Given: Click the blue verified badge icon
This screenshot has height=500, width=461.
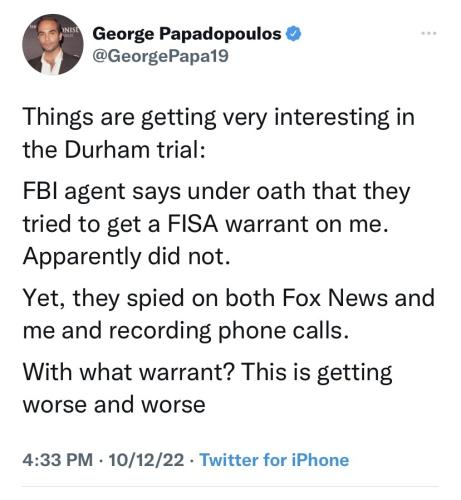Looking at the screenshot, I should [x=294, y=34].
